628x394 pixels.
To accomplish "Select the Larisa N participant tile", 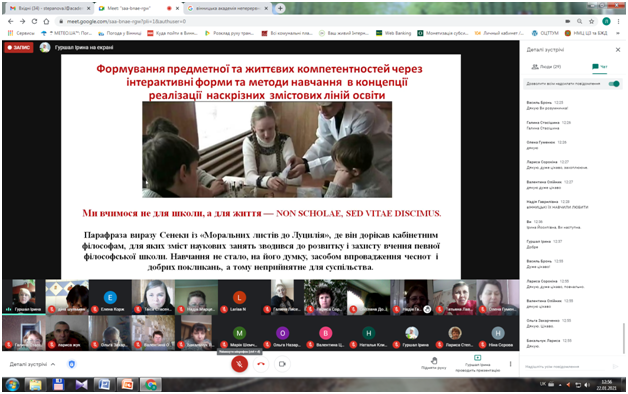I will click(240, 297).
